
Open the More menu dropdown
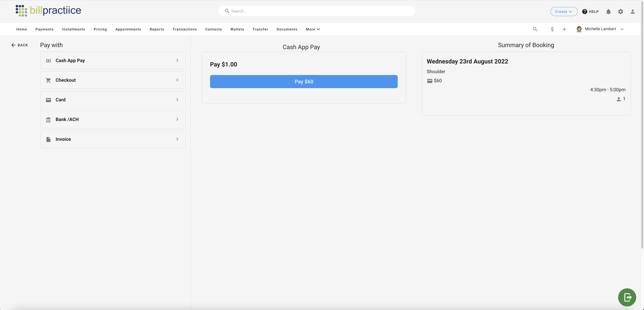pos(313,29)
